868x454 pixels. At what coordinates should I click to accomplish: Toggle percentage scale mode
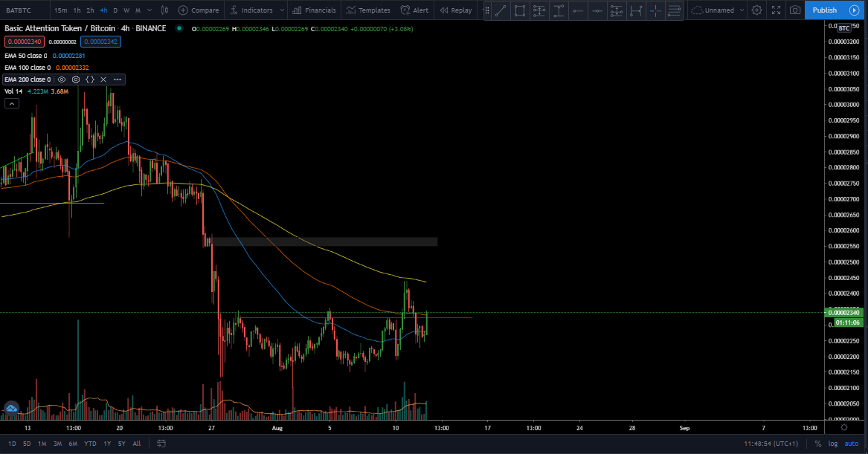[817, 444]
